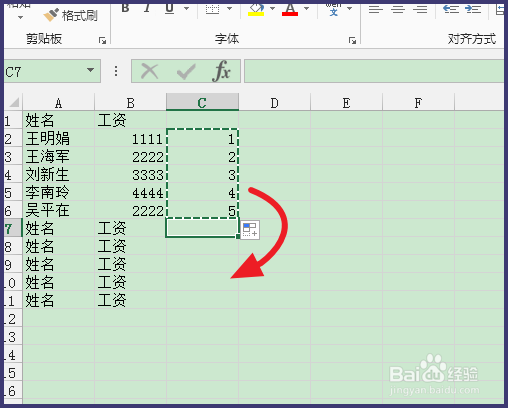
Task: Select column C header
Action: [202, 102]
